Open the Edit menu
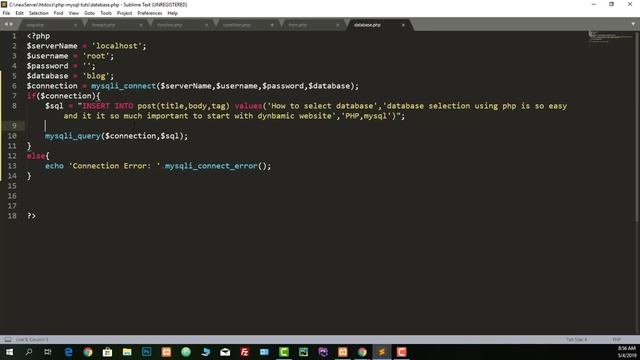Viewport: 640px width, 360px height. 19,13
